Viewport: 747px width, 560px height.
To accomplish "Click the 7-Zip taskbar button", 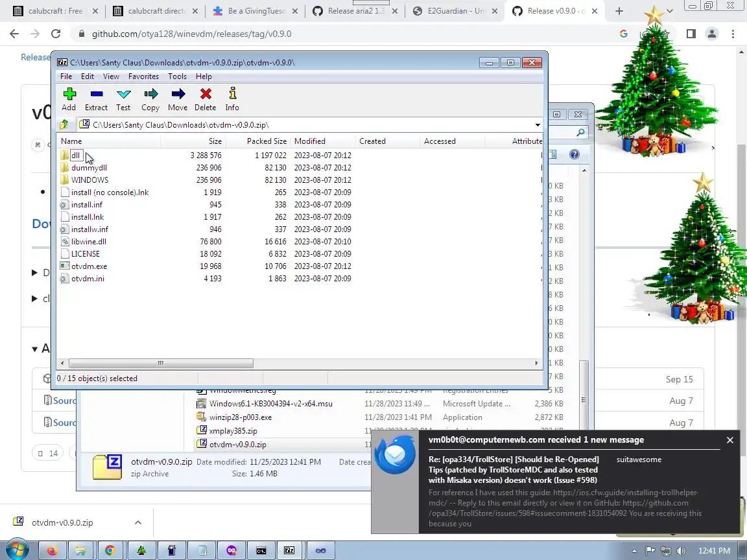I will (289, 550).
